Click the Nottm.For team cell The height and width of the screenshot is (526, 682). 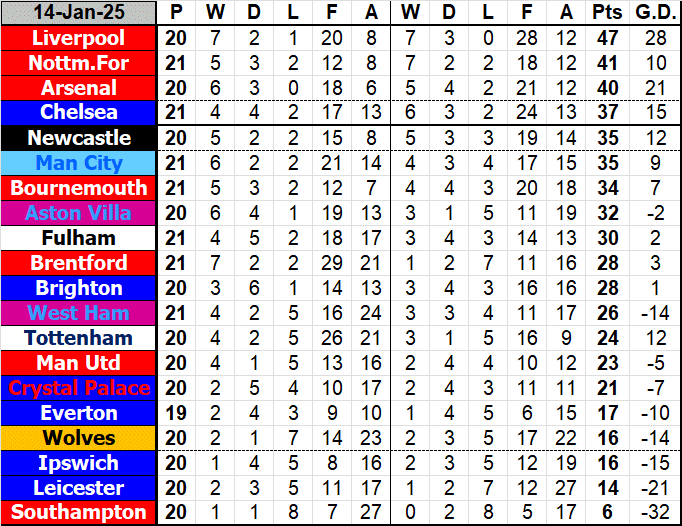point(79,63)
